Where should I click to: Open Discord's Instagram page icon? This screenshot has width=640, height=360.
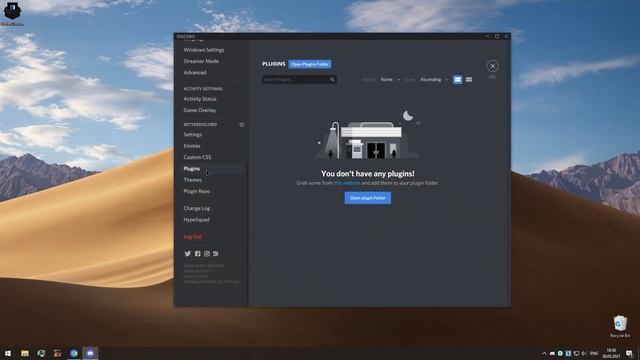click(x=207, y=253)
